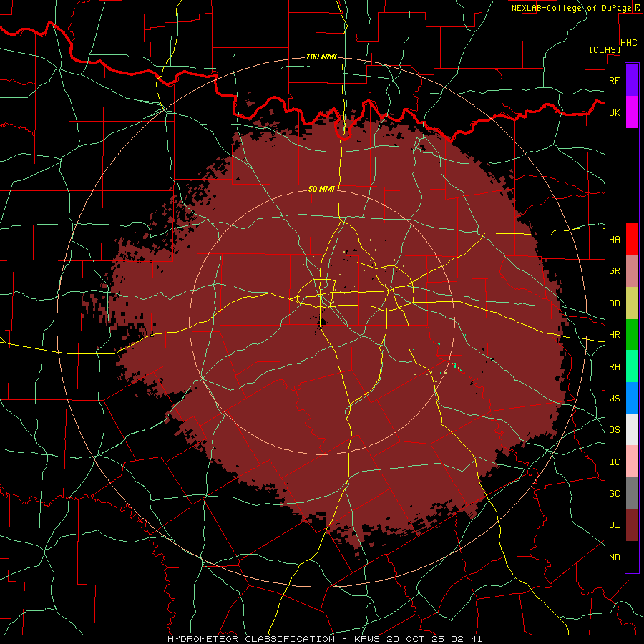Click the HA red legend swatch
This screenshot has width=644, height=644.
[x=632, y=239]
